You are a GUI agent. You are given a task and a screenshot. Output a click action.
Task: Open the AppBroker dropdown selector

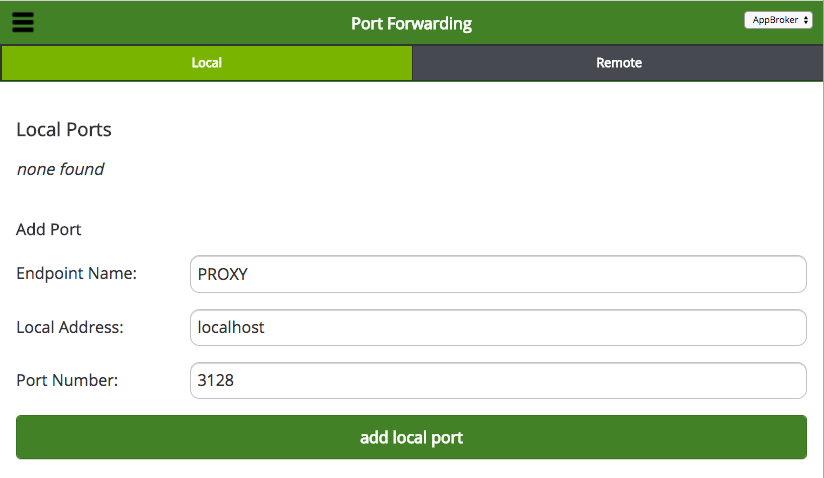coord(778,20)
